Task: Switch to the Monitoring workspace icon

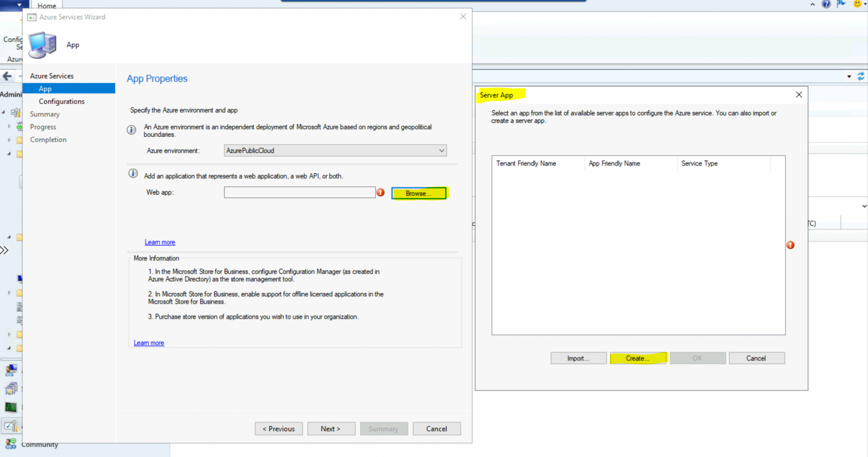Action: coord(11,407)
